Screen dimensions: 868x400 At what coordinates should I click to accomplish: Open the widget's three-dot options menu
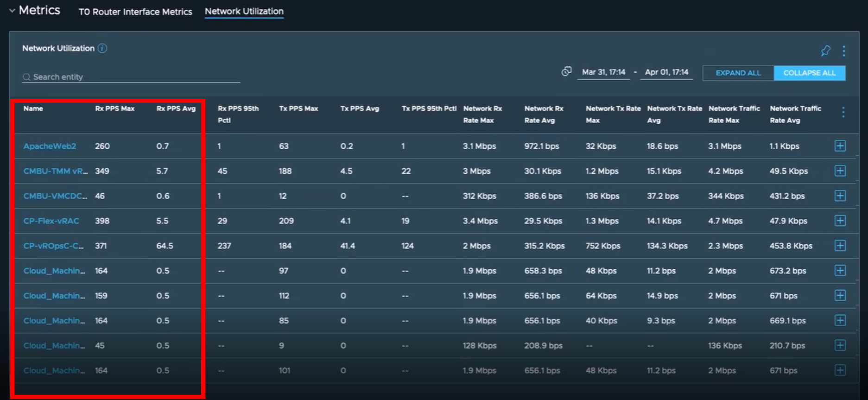pos(844,51)
